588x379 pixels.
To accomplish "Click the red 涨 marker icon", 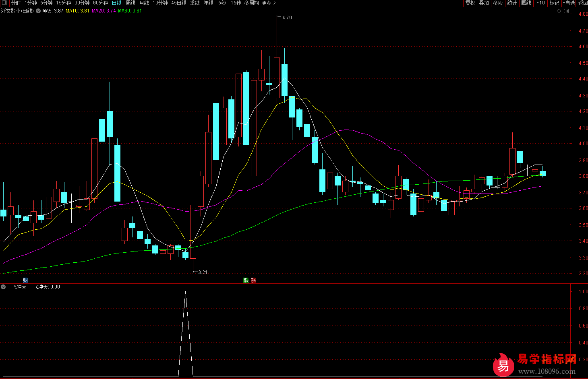I will pos(253,280).
